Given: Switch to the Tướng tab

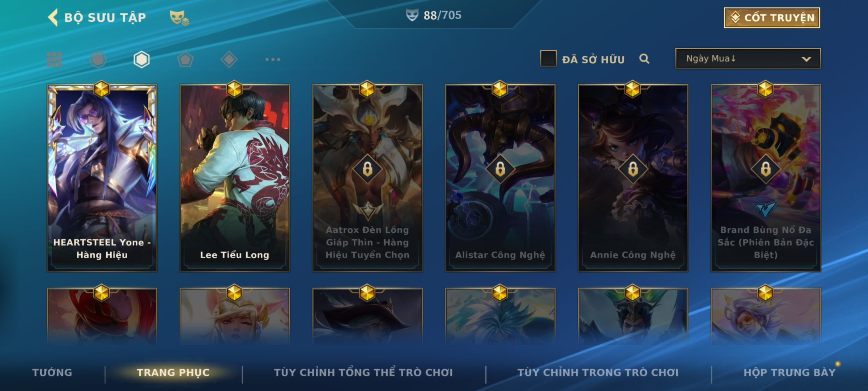Looking at the screenshot, I should (x=52, y=373).
